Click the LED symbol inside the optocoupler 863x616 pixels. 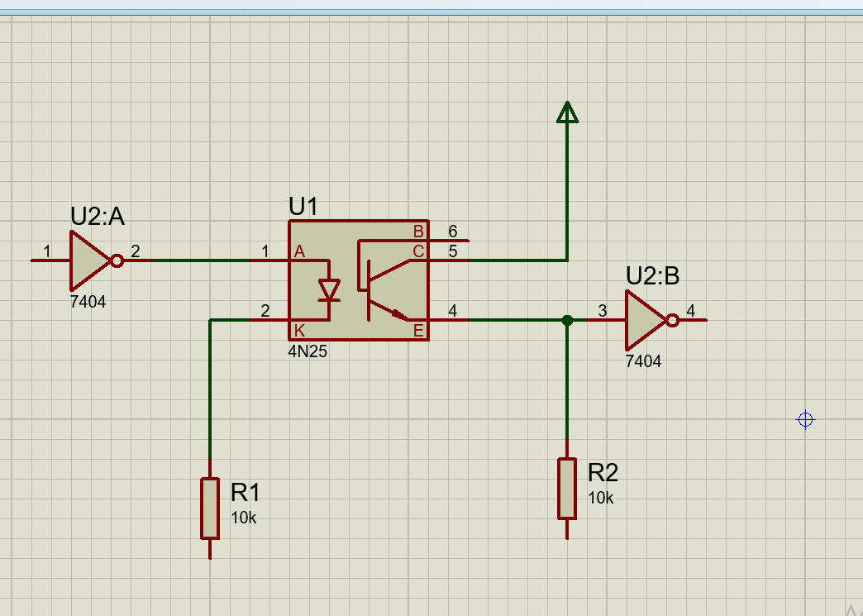(x=329, y=288)
